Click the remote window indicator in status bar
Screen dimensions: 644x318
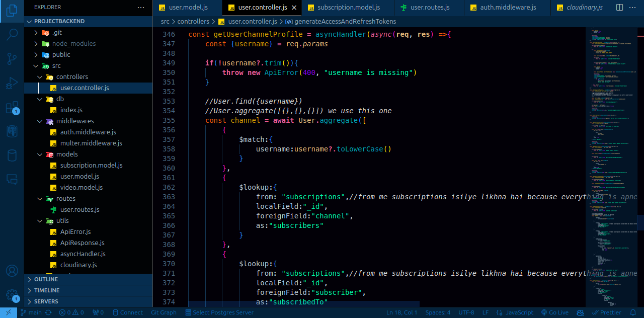tap(9, 312)
